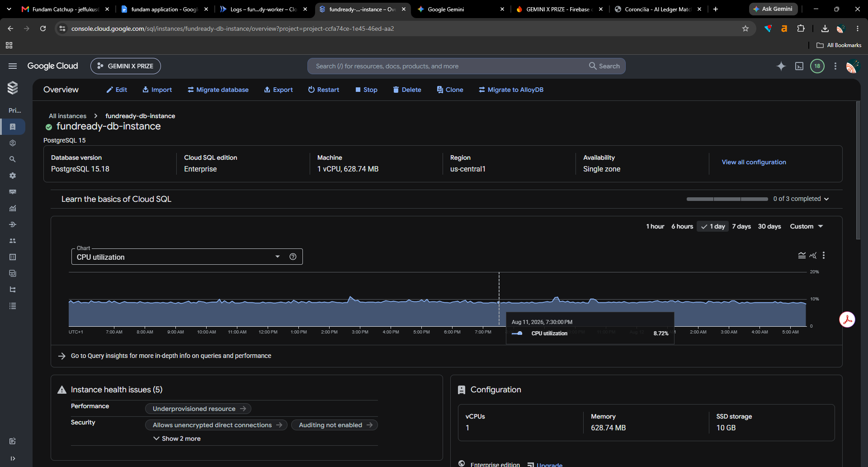Open the Google account avatar in Cloud header

(853, 66)
